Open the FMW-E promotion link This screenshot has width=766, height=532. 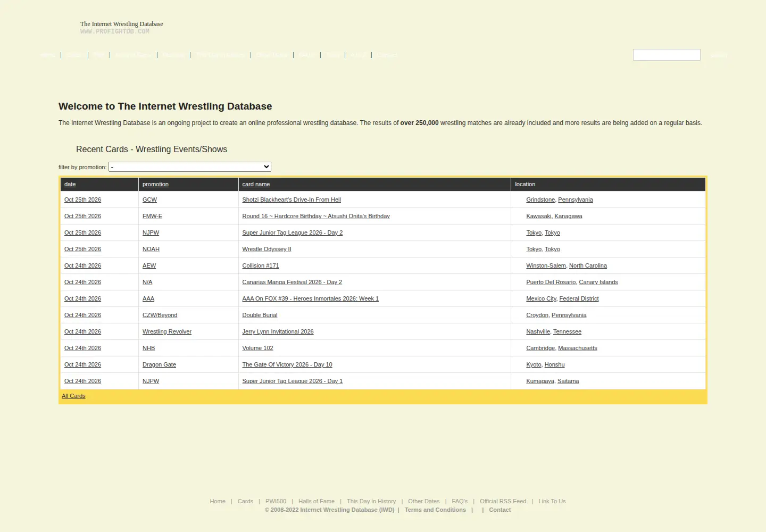[x=152, y=216]
